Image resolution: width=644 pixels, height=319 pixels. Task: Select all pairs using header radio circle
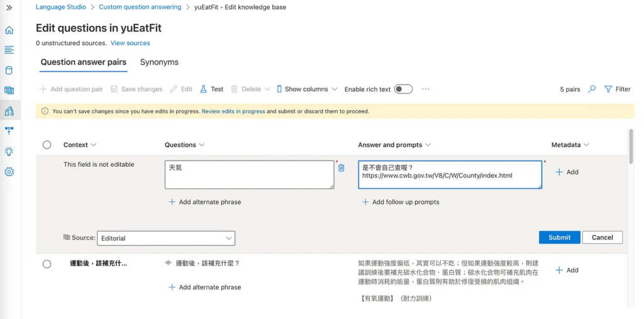click(47, 145)
